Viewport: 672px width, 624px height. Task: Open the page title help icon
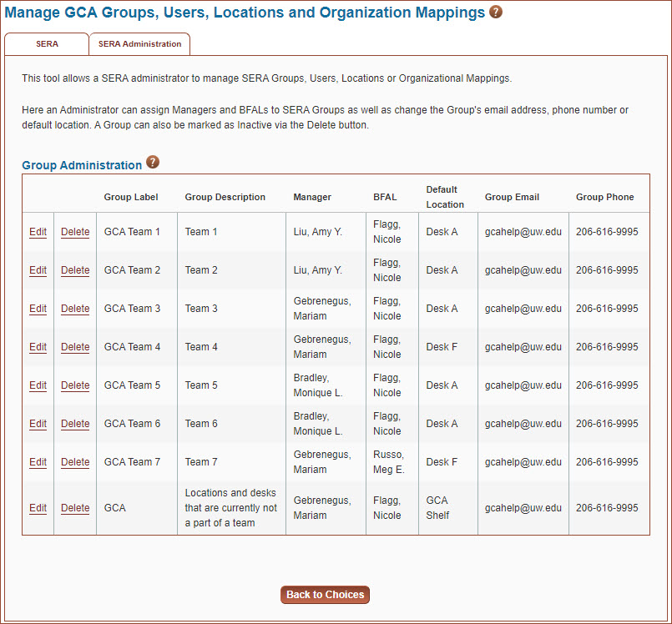click(x=496, y=13)
